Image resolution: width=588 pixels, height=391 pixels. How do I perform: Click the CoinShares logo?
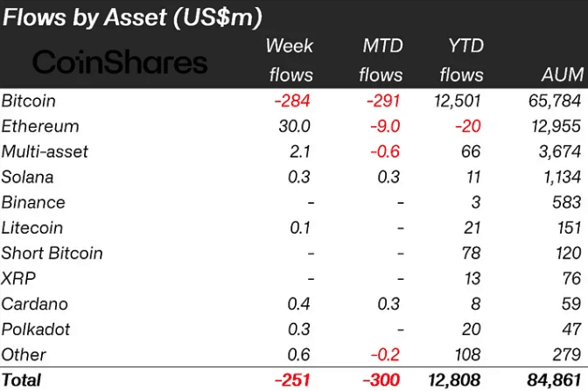(120, 62)
